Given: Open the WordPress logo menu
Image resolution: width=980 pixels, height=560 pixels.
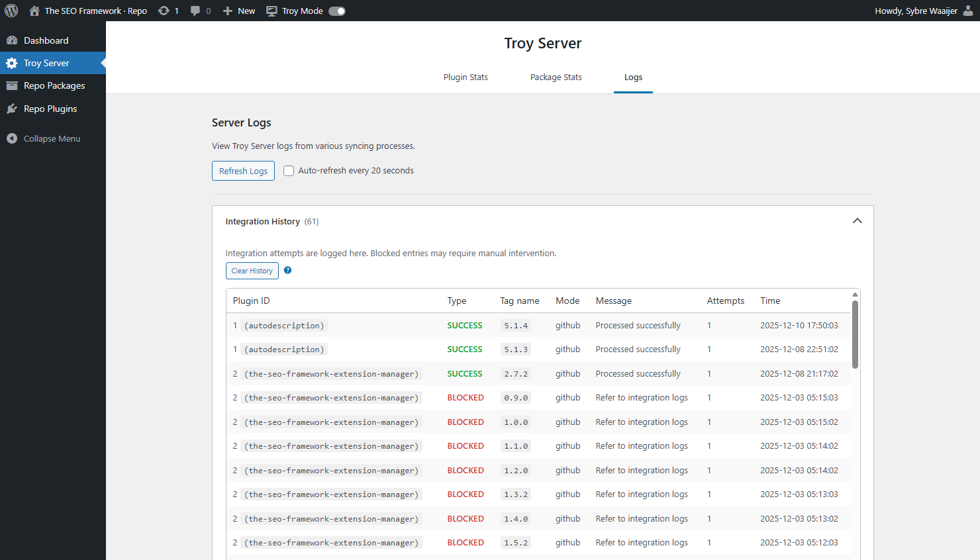Looking at the screenshot, I should [11, 10].
